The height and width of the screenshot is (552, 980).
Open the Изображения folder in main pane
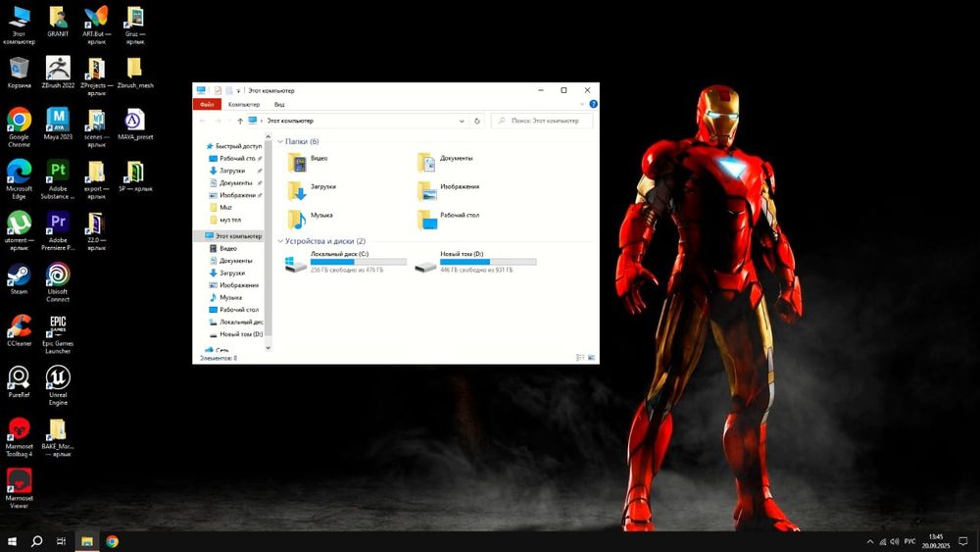pos(448,189)
